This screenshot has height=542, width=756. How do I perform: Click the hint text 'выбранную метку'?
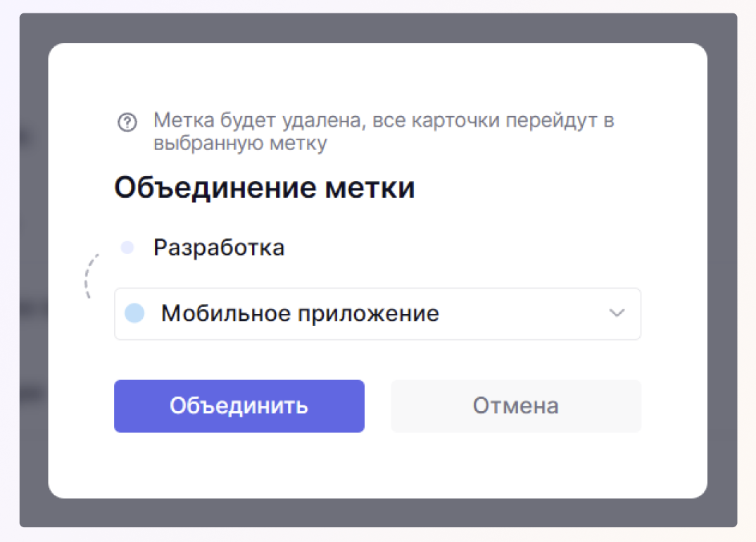pyautogui.click(x=240, y=144)
